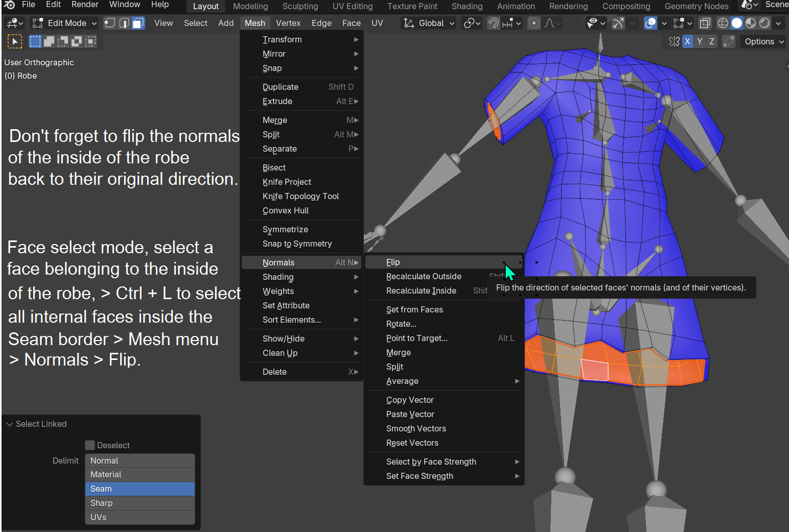
Task: Switch to edge select mode
Action: click(124, 23)
